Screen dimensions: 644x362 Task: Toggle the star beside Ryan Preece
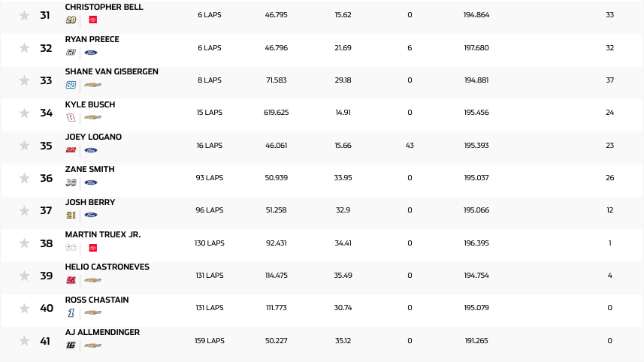point(24,48)
